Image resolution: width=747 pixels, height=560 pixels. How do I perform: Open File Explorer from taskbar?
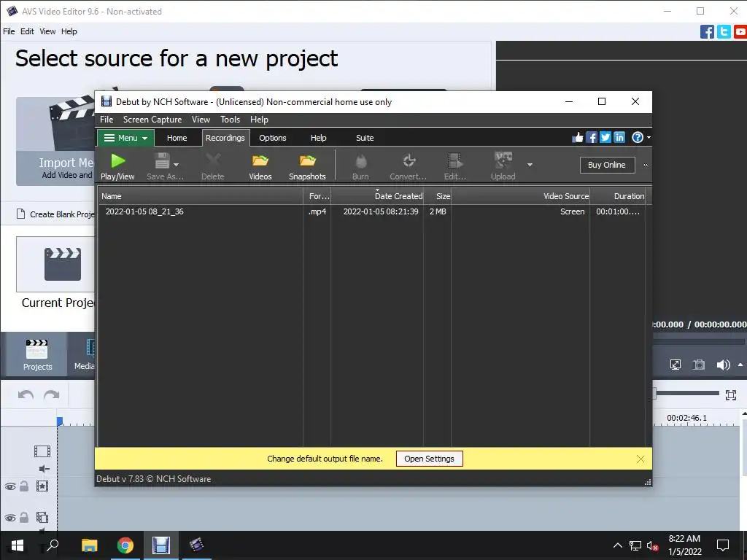coord(89,545)
